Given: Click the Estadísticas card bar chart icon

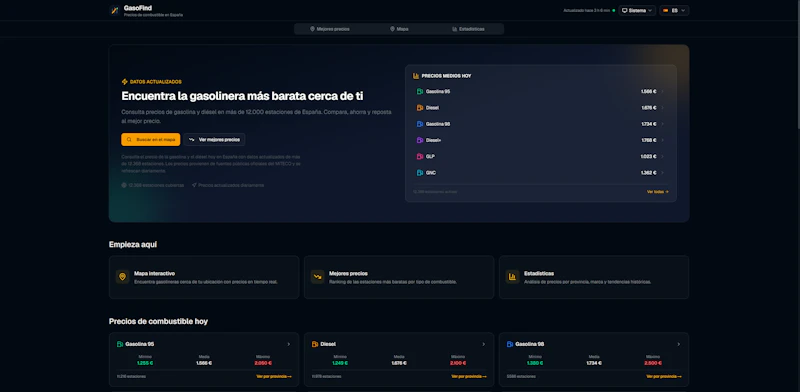Looking at the screenshot, I should coord(512,277).
